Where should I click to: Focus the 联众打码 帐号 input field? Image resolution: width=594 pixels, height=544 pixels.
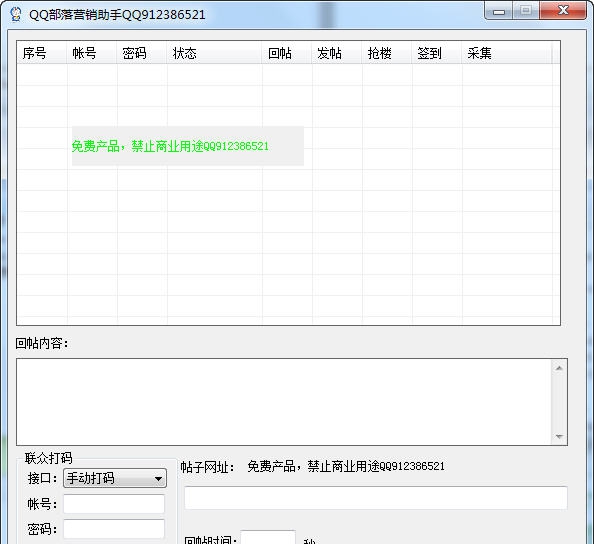click(114, 504)
